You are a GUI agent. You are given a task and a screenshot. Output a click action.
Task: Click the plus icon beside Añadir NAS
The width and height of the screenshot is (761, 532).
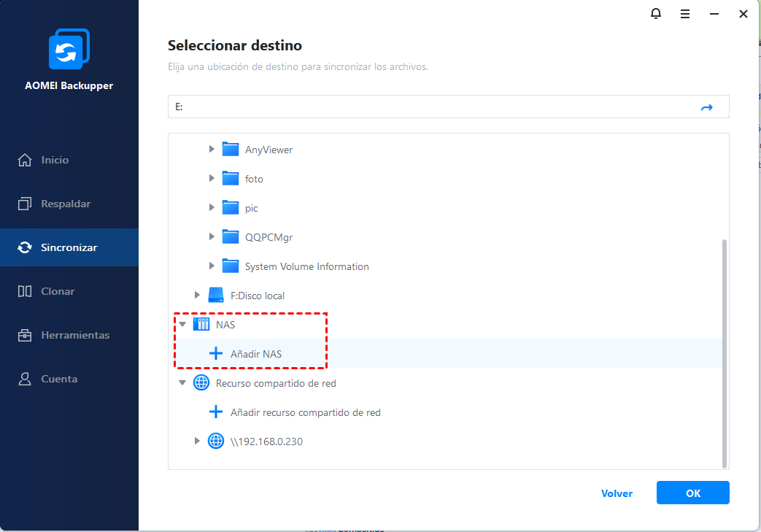(216, 353)
